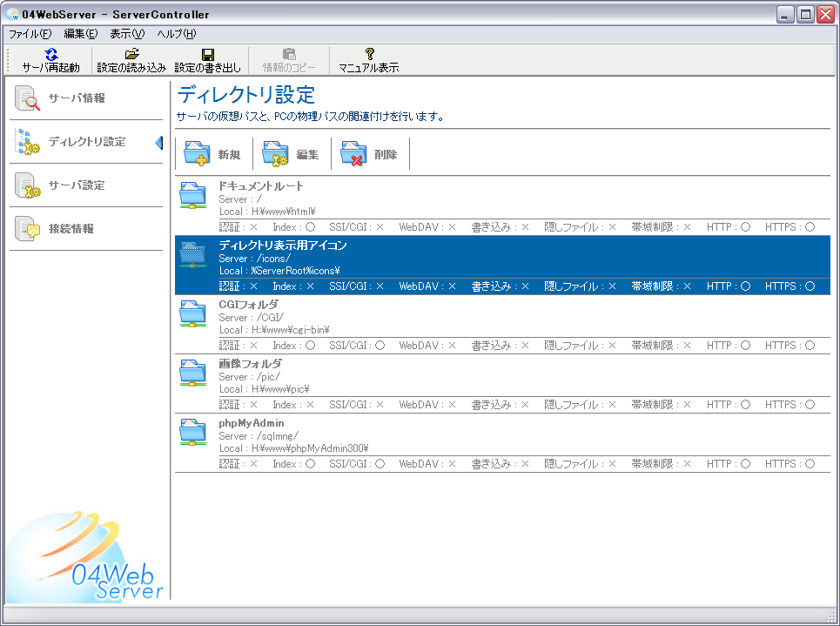Click the 設定の読み込み open-folder icon

[x=131, y=54]
